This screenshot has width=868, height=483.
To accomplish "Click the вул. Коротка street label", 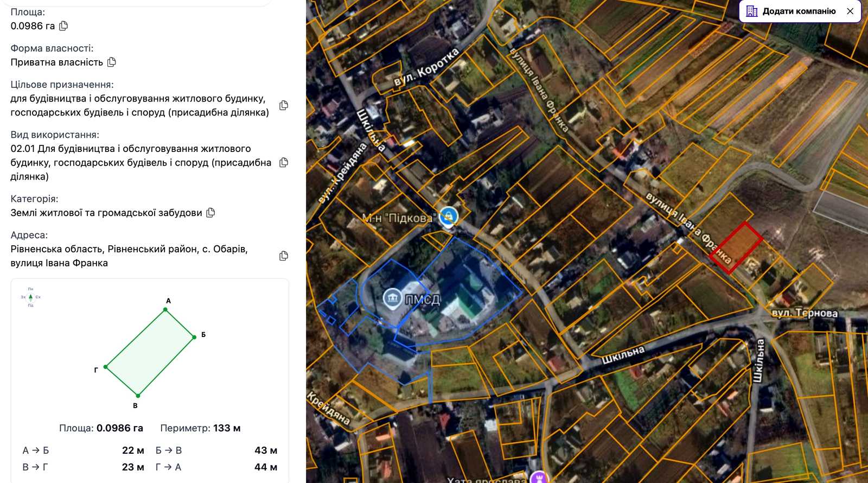I will (x=427, y=67).
